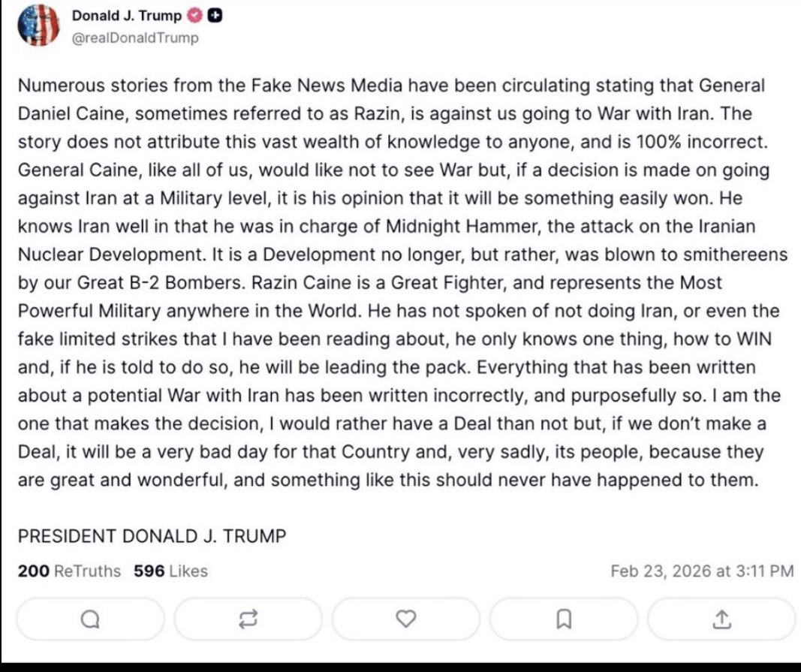Click the Feb 23, 2026 timestamp
The height and width of the screenshot is (672, 801).
[x=702, y=571]
